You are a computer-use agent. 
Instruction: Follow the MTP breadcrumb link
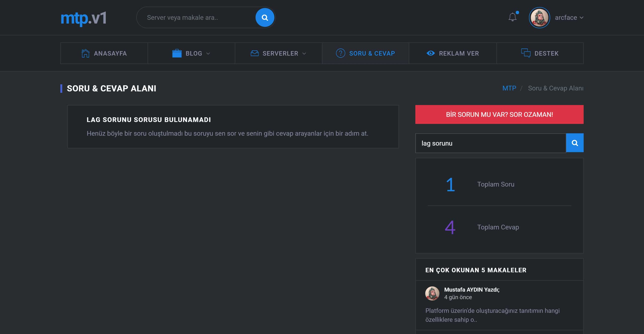tap(509, 88)
